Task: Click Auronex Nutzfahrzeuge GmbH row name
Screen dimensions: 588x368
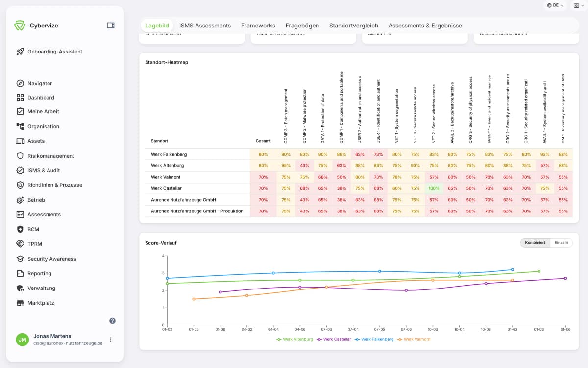Action: click(x=183, y=200)
